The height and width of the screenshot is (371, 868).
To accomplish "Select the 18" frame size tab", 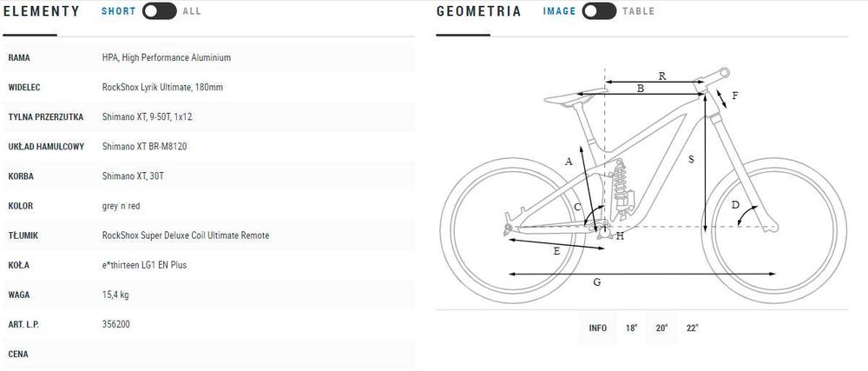I will (631, 328).
